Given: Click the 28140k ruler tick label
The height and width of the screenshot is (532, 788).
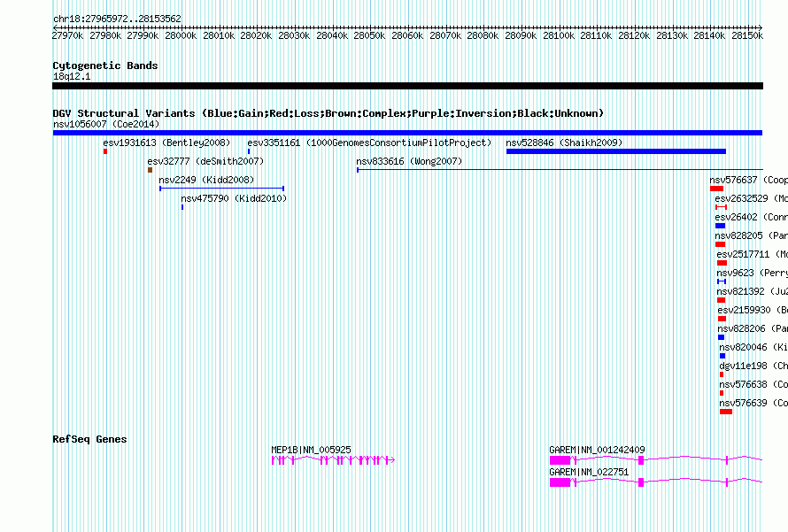Looking at the screenshot, I should point(709,35).
